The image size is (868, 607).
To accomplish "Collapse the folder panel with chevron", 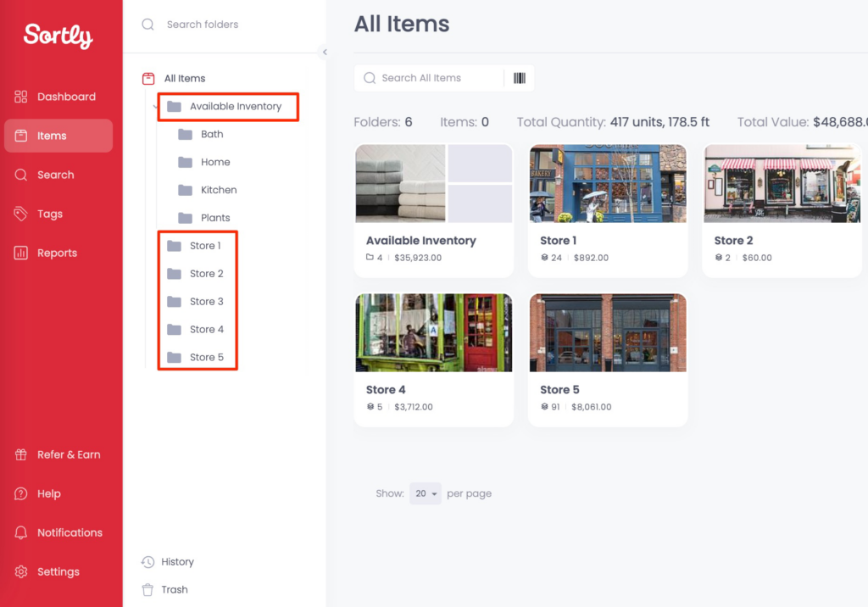I will point(325,53).
